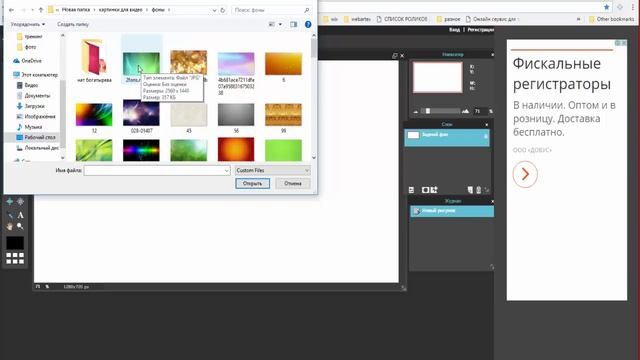Select Рабочий стол in navigation tree

(36, 138)
